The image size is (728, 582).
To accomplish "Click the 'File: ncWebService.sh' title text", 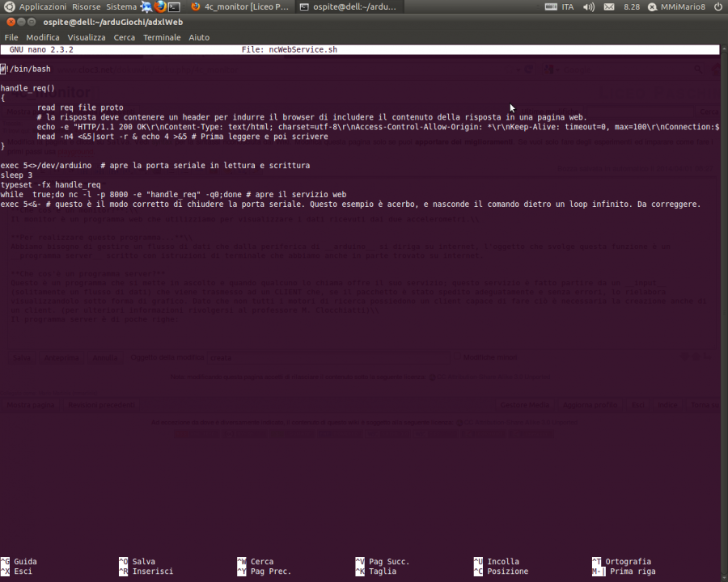I will pos(290,49).
